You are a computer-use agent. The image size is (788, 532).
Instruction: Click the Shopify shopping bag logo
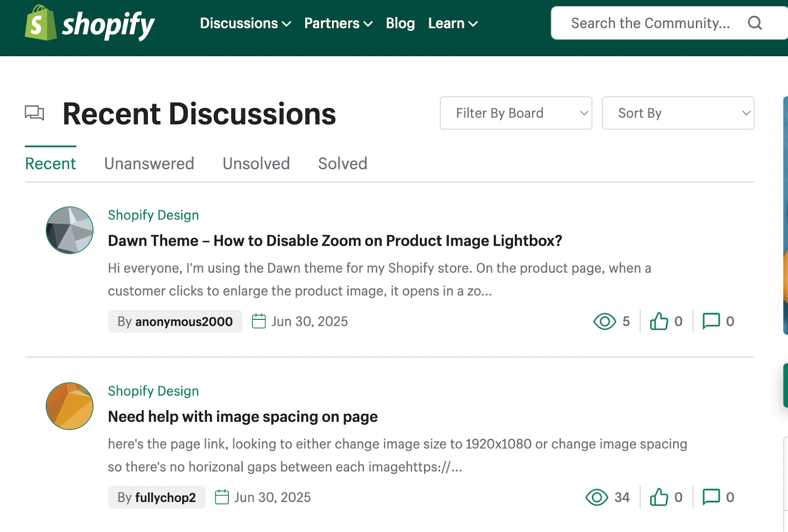tap(40, 23)
